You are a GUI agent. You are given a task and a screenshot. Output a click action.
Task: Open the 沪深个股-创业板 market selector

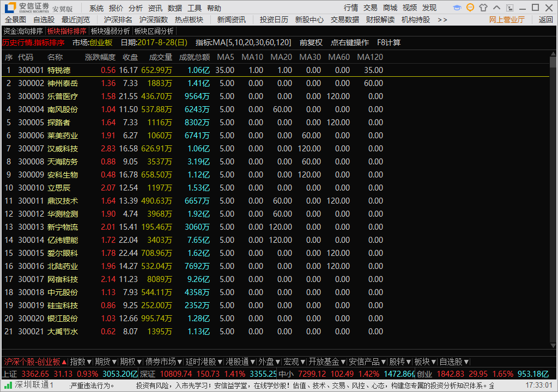tap(35, 362)
